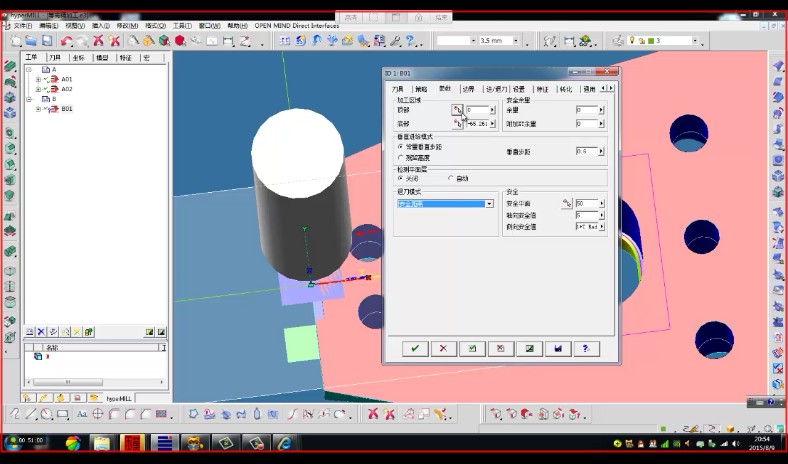Select the 自动 radio button
The image size is (788, 464).
451,178
